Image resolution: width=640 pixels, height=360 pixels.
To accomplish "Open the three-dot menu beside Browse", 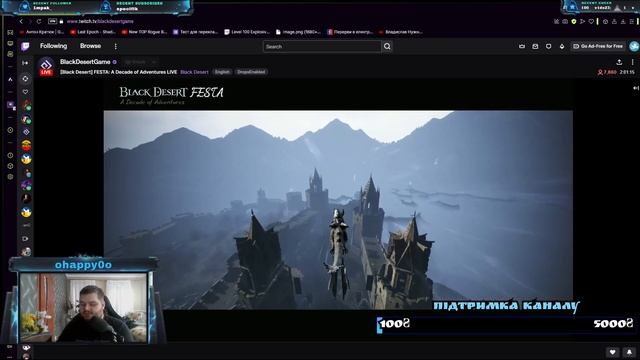I will 116,47.
